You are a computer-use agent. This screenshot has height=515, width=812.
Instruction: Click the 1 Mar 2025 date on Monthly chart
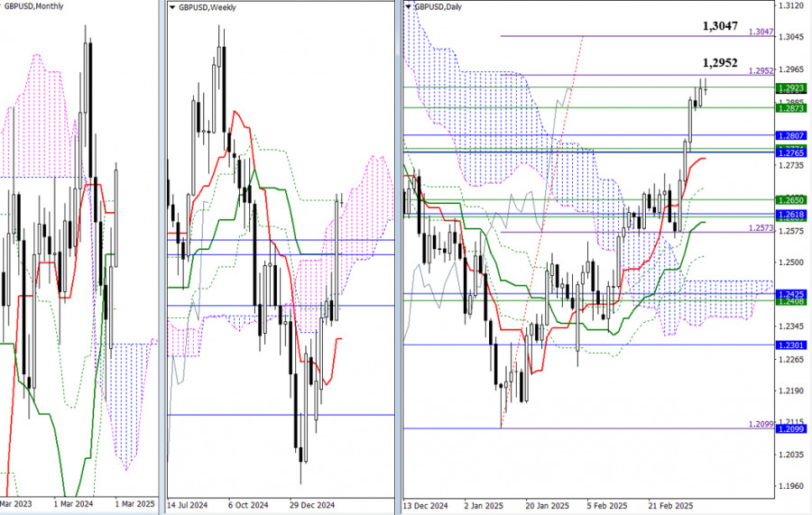[x=134, y=503]
